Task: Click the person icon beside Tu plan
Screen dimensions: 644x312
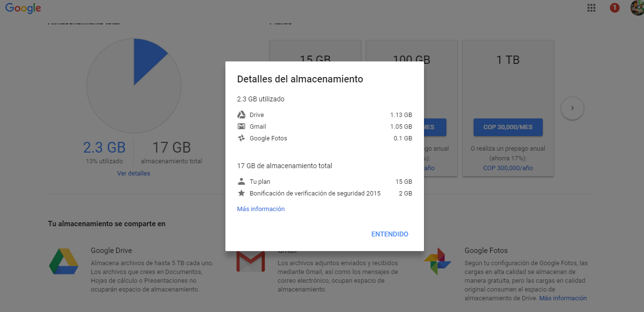Action: coord(241,181)
